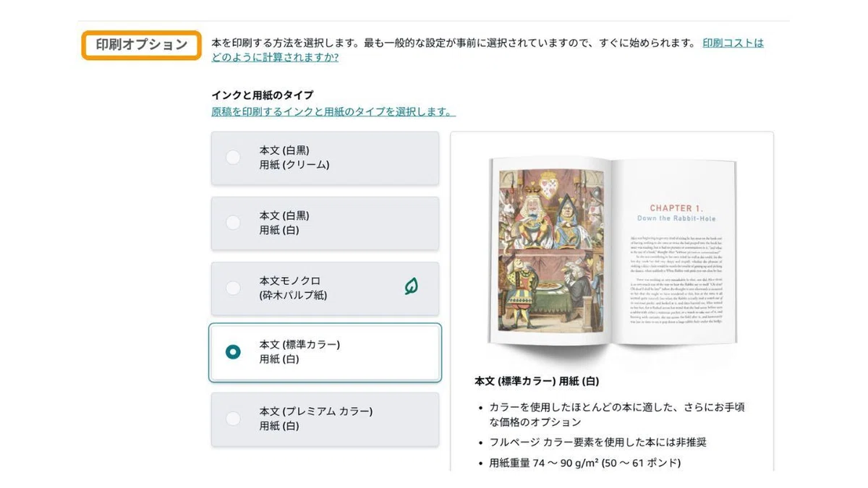Click the open book preview image

[612, 251]
